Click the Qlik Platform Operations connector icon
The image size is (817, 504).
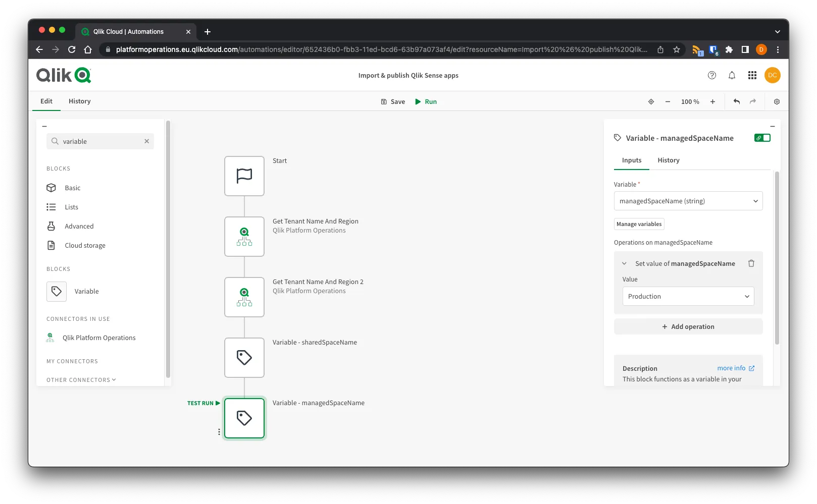point(50,337)
